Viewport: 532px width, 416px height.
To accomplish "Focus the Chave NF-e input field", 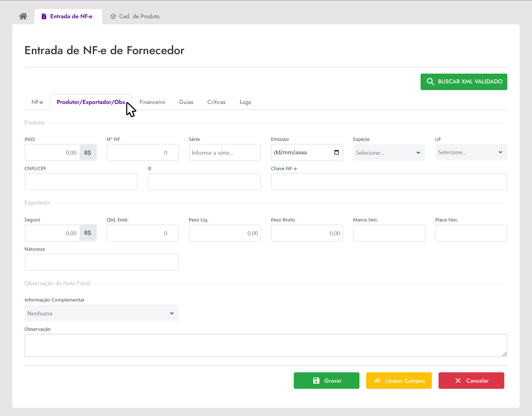I will point(389,182).
